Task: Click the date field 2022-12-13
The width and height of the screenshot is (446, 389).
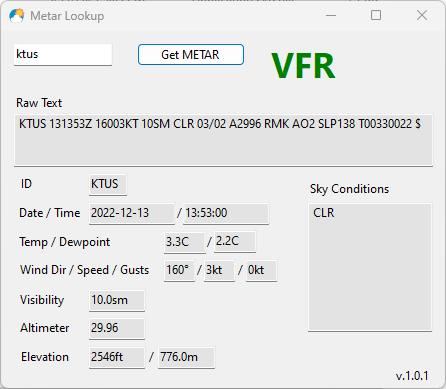Action: pyautogui.click(x=132, y=213)
